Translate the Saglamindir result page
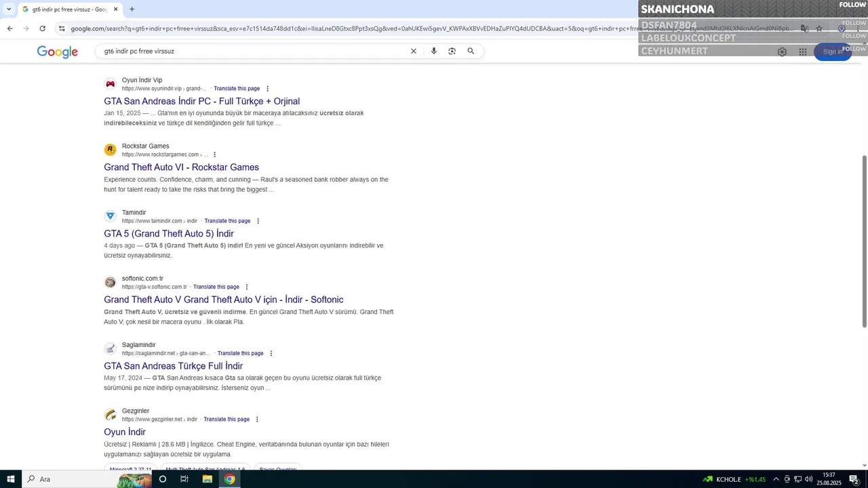Screen dimensions: 868x488 (240, 353)
